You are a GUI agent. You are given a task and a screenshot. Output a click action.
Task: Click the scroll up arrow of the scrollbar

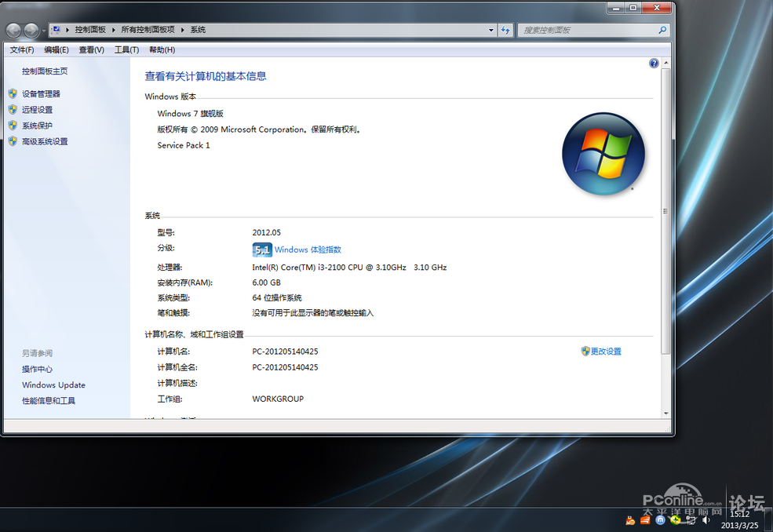(666, 63)
